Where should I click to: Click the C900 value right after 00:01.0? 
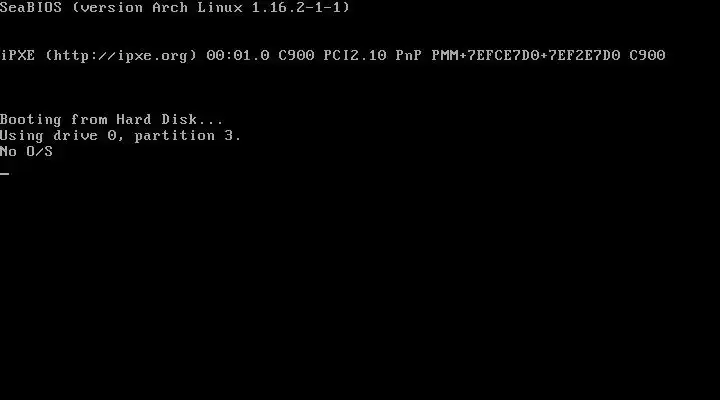296,56
